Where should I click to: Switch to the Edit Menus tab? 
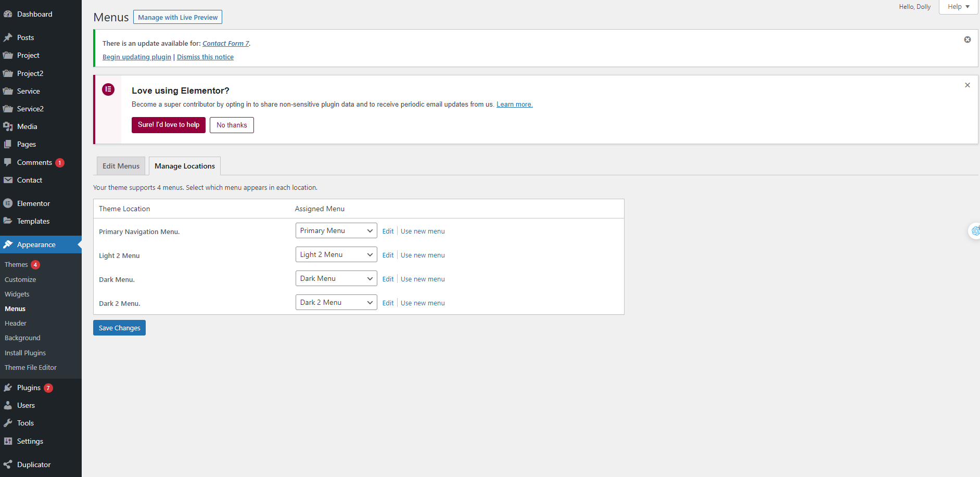point(121,166)
